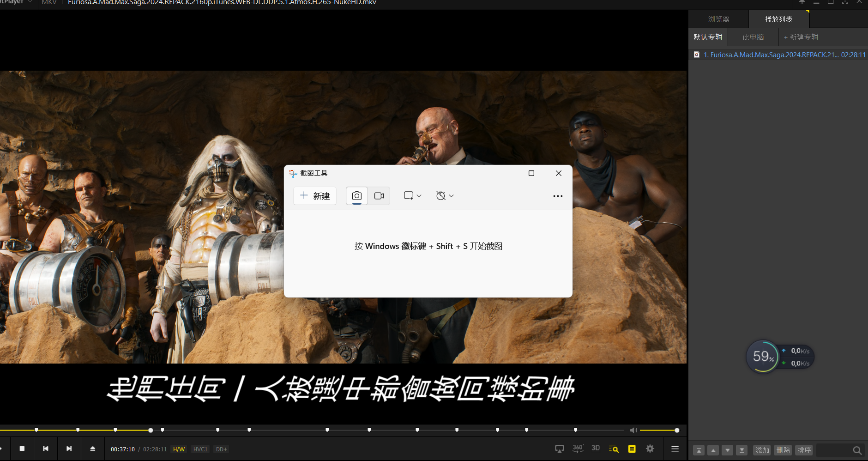Adjust the volume slider
Viewport: 868px width, 461px height.
[x=659, y=430]
